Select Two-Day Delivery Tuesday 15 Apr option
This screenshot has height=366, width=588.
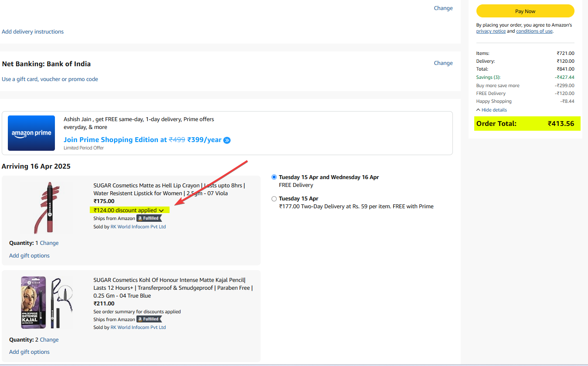[x=274, y=199]
